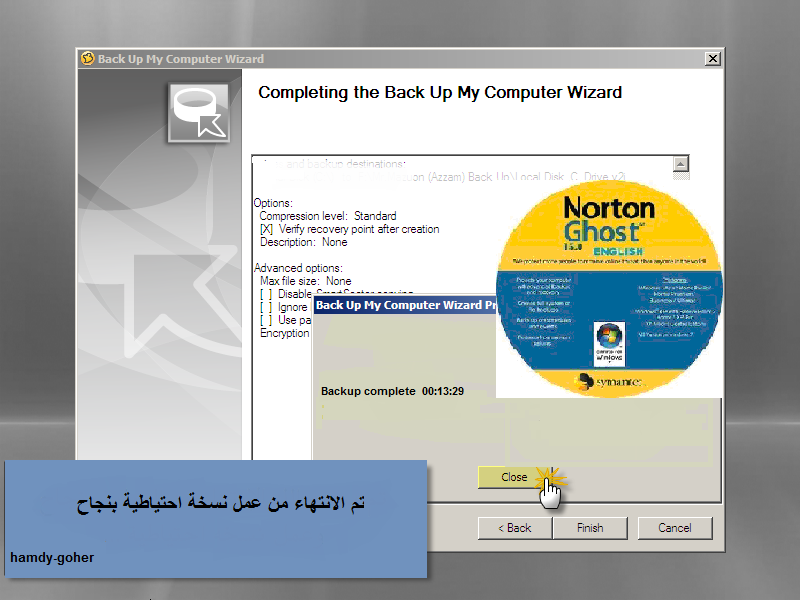The height and width of the screenshot is (600, 800).
Task: Select 'Compression level: Standard' text
Action: [328, 216]
